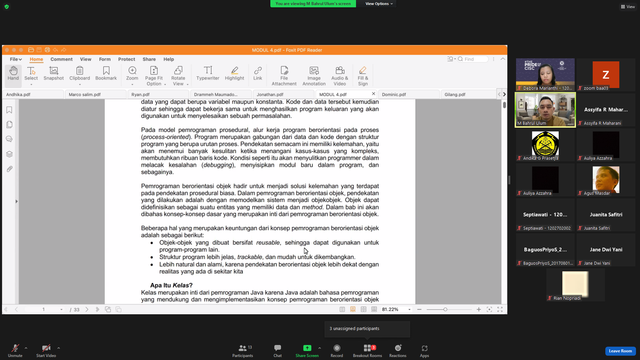Open Zoom Chat panel
The height and width of the screenshot is (360, 640).
click(278, 351)
